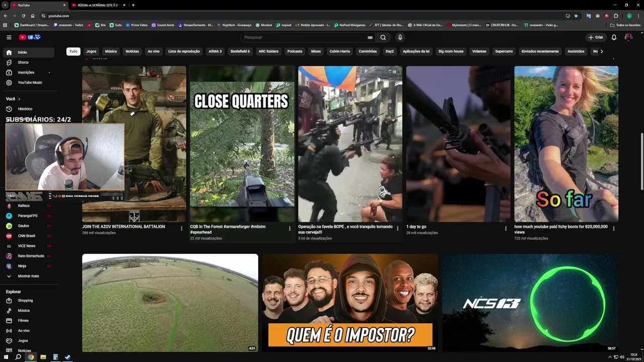Expand the Você sidebar section
Viewport: 644px width, 362px height.
14,99
